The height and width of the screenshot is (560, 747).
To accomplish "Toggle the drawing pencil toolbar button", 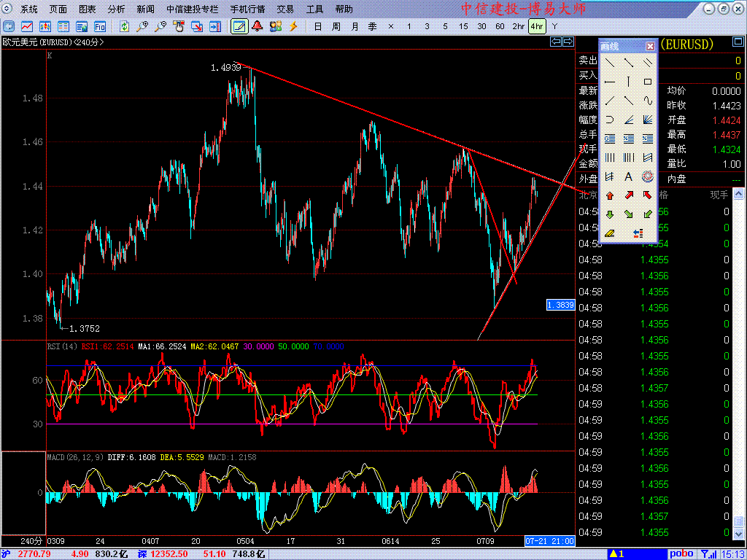I will [239, 26].
